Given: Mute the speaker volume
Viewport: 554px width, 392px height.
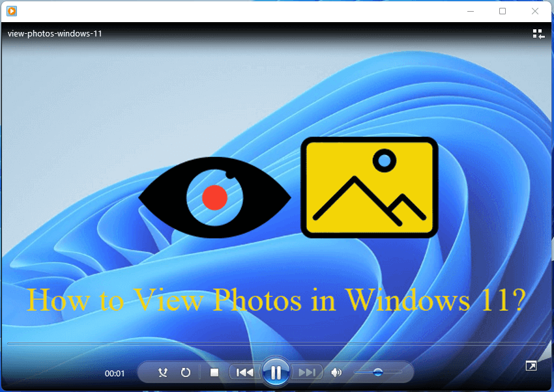Looking at the screenshot, I should pyautogui.click(x=336, y=372).
